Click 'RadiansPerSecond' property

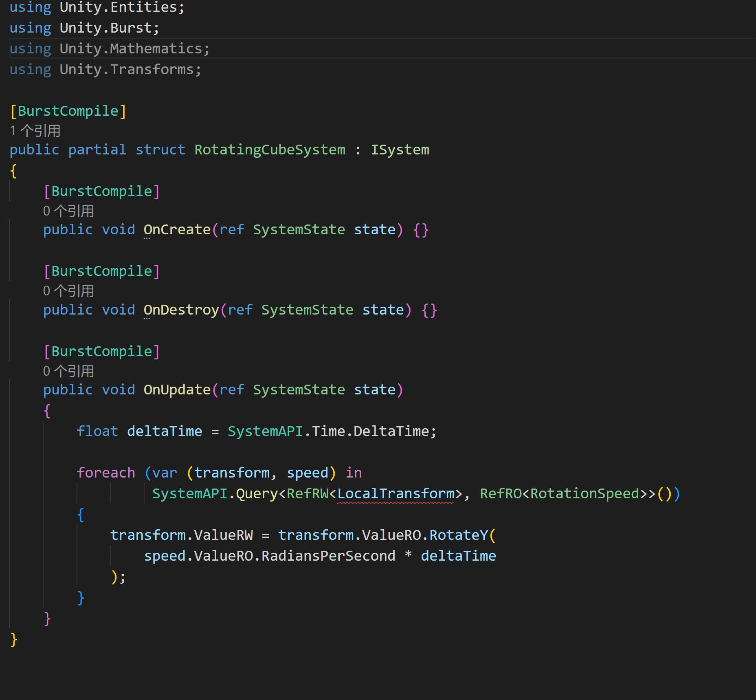click(328, 556)
